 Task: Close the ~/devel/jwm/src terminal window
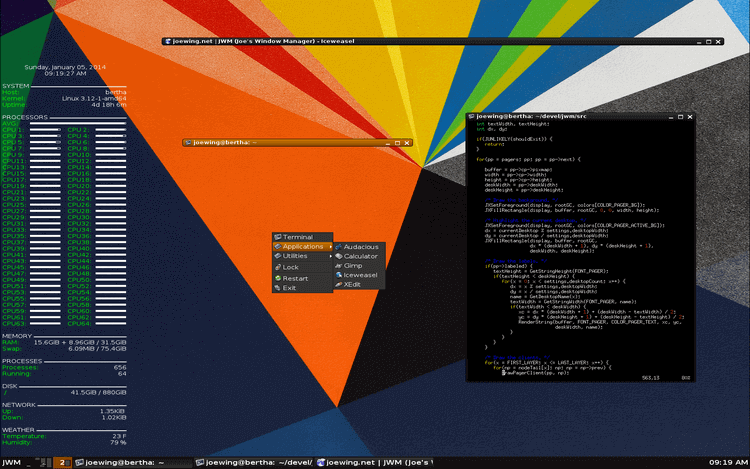tap(688, 117)
